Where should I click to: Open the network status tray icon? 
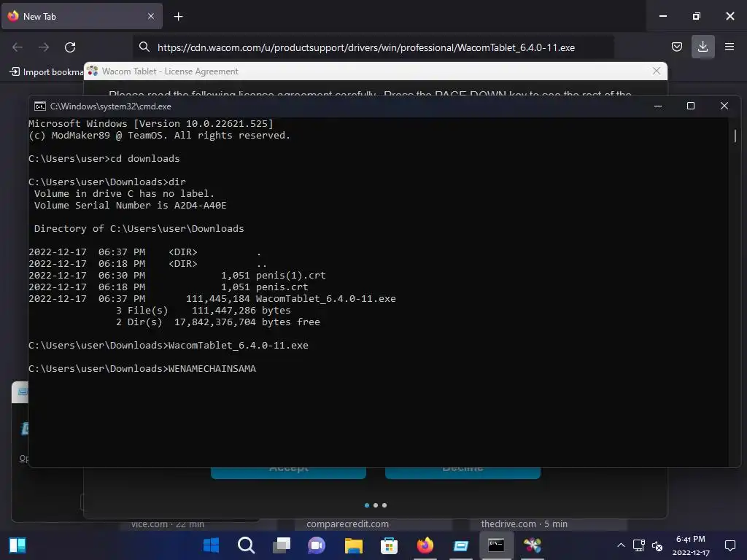tap(639, 545)
